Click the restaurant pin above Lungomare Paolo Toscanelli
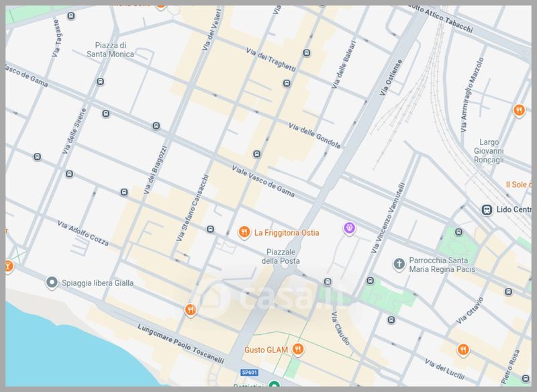Screen dimensions: 537x392 [191, 309]
